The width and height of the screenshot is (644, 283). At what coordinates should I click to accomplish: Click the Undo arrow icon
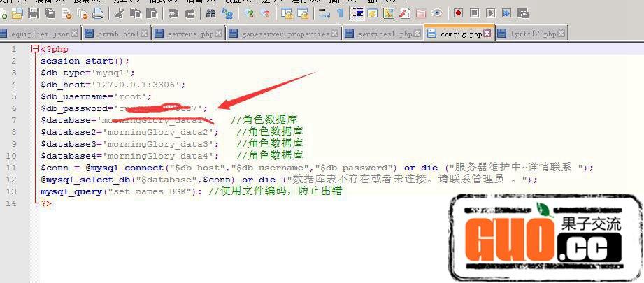[173, 13]
